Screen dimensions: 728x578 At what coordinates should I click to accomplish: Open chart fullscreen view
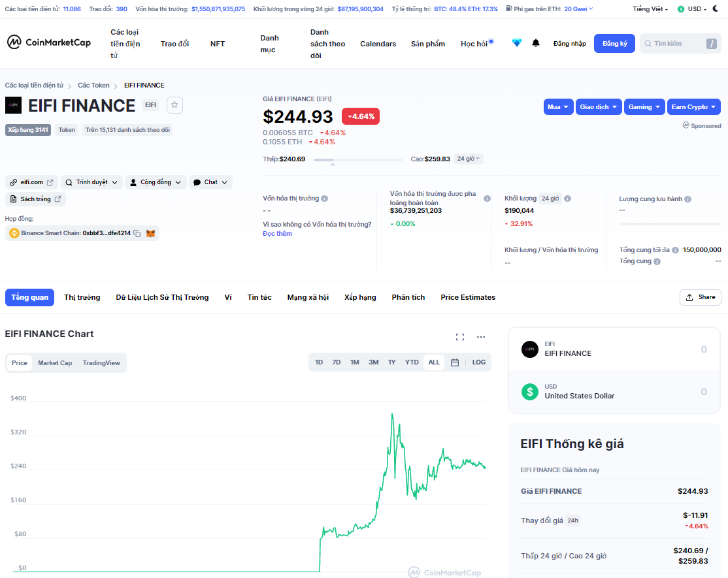(x=460, y=337)
